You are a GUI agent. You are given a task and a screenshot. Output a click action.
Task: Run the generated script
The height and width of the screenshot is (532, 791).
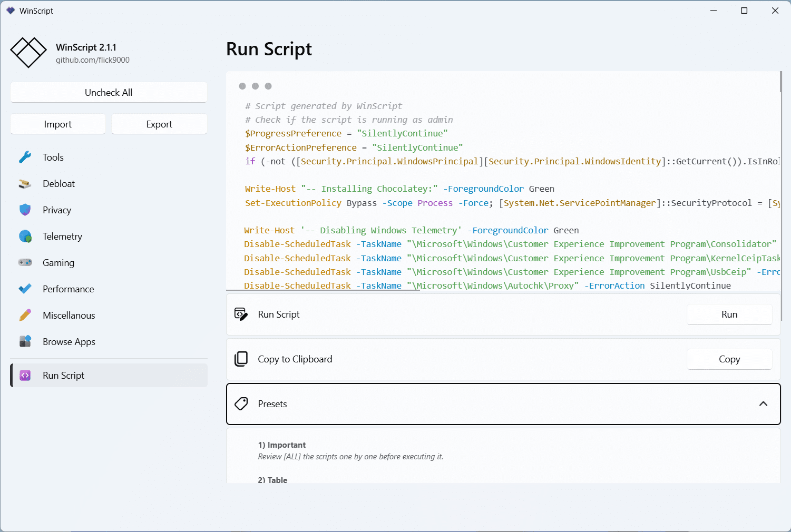729,314
